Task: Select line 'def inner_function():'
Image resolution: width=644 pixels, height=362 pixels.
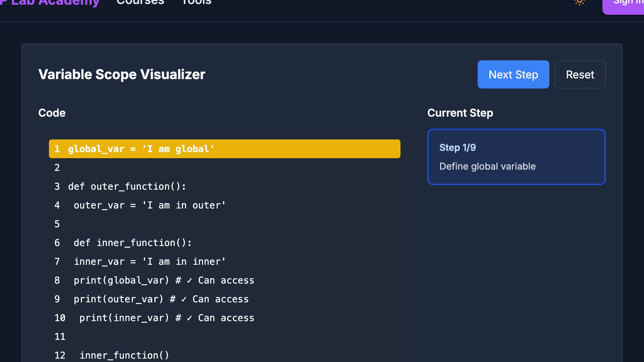Action: point(225,243)
